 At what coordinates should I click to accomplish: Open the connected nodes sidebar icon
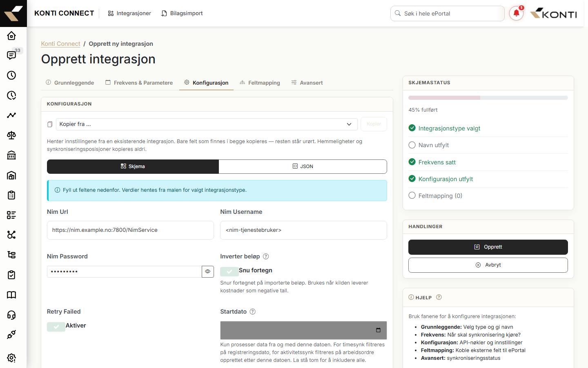coord(11,235)
